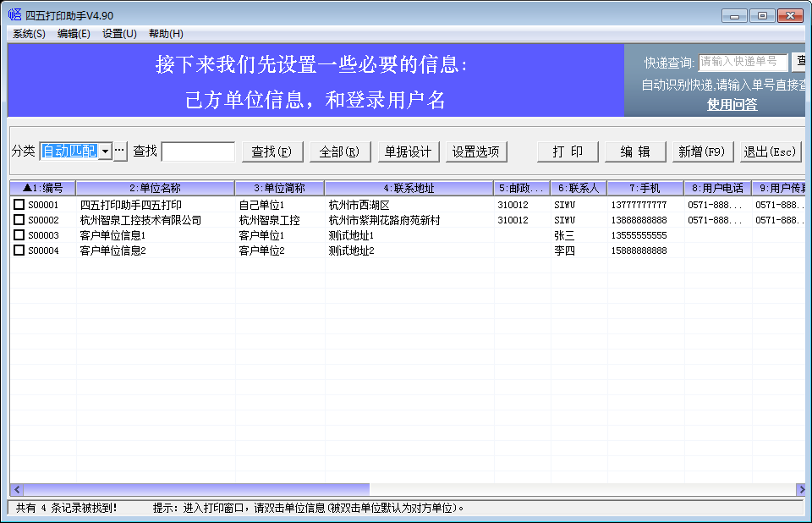Open the 设置(U) menu

pyautogui.click(x=119, y=34)
